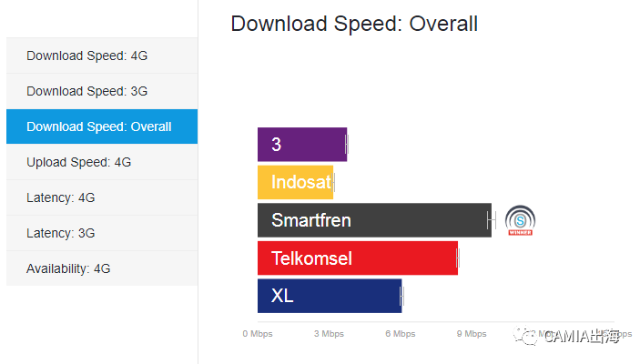
Task: Click the red Telkomsel bar
Action: pos(357,258)
